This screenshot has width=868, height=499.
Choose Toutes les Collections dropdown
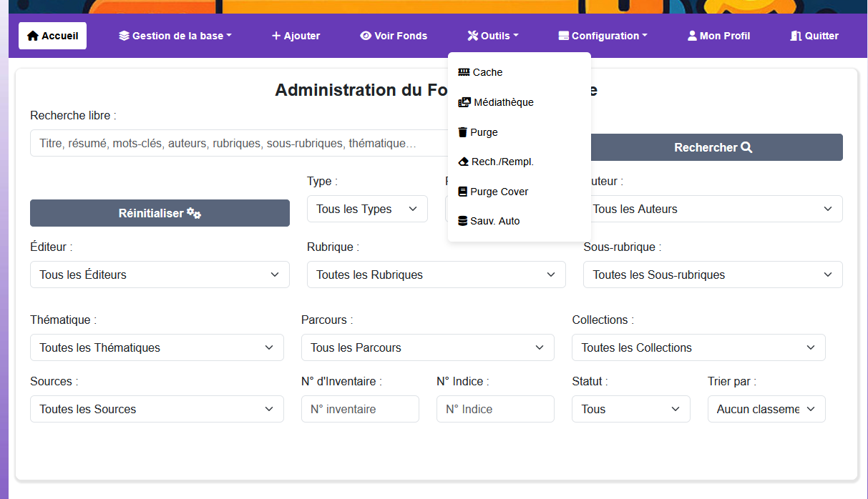pos(698,347)
